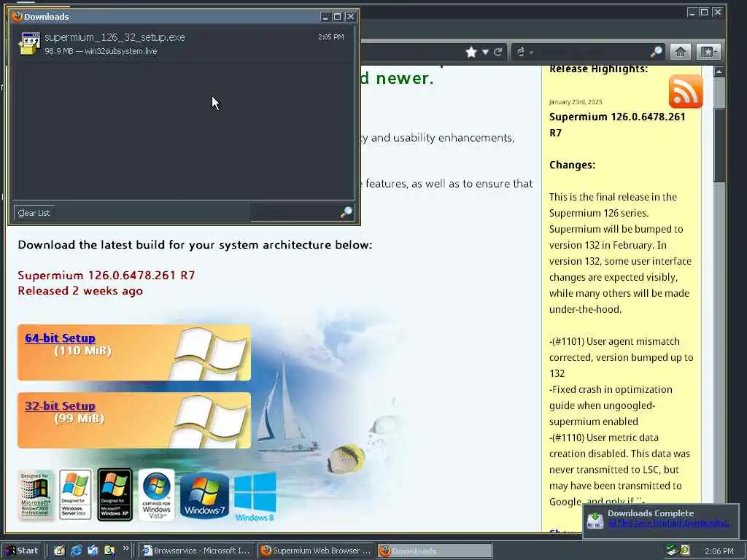The width and height of the screenshot is (747, 560).
Task: Open the Windows Start menu
Action: [x=21, y=551]
